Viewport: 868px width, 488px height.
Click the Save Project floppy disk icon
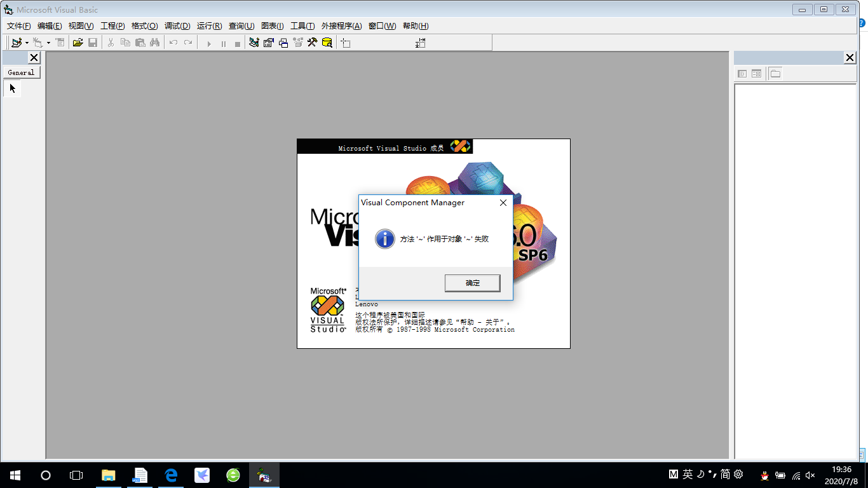point(93,43)
